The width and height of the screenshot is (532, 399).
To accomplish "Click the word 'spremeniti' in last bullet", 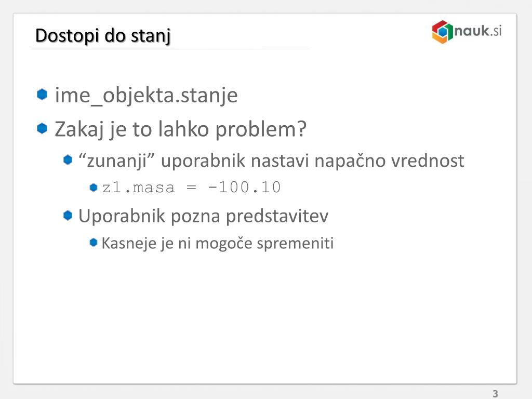I will [x=295, y=243].
